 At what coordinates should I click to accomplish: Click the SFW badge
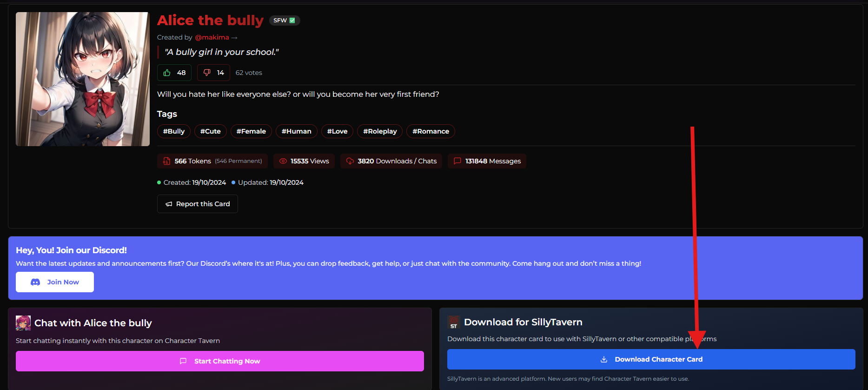point(285,20)
